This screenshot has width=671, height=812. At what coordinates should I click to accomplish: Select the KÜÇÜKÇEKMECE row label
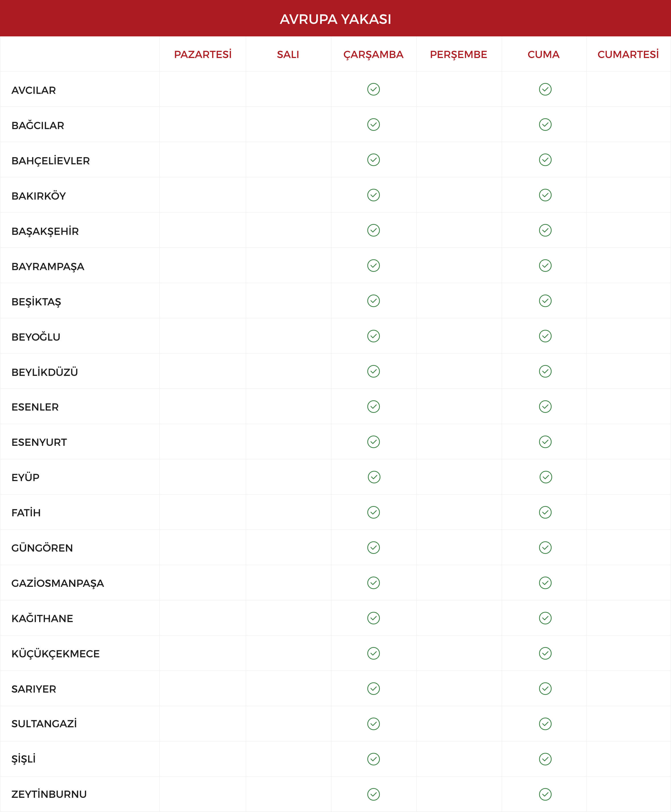tap(56, 654)
